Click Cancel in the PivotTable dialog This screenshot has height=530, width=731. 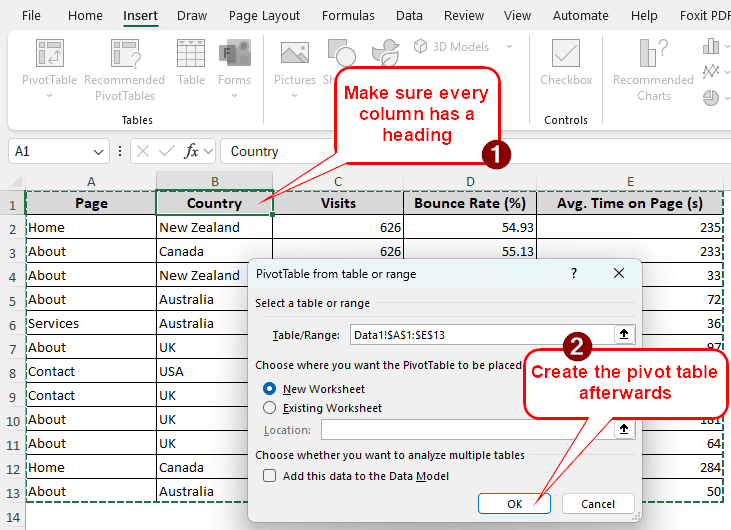tap(598, 504)
